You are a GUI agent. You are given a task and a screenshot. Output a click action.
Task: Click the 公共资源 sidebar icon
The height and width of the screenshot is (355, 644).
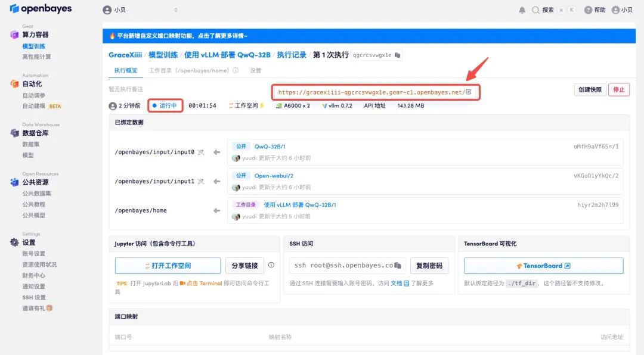pyautogui.click(x=14, y=182)
